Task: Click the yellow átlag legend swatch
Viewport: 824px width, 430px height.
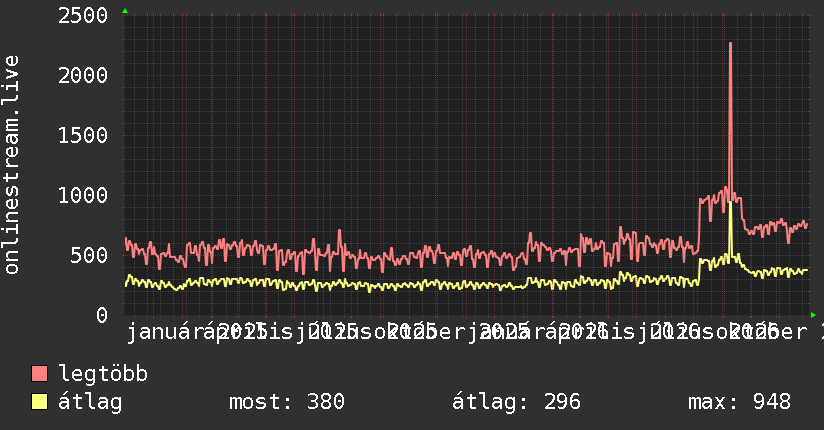Action: tap(39, 402)
